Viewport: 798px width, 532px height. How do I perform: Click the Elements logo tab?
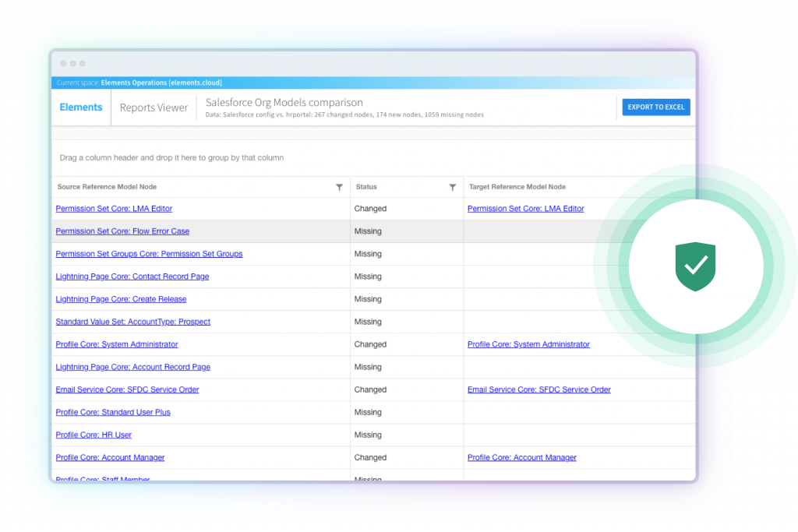coord(81,107)
